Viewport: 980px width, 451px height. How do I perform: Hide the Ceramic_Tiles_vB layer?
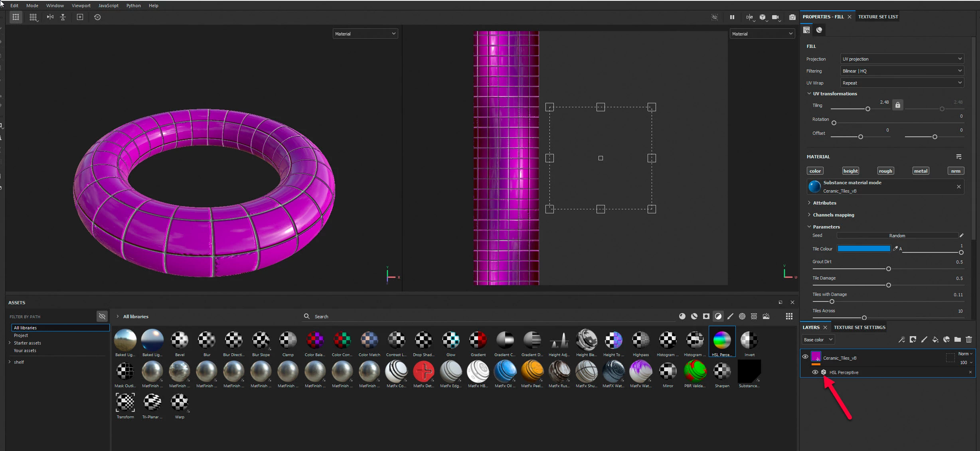[x=805, y=356]
